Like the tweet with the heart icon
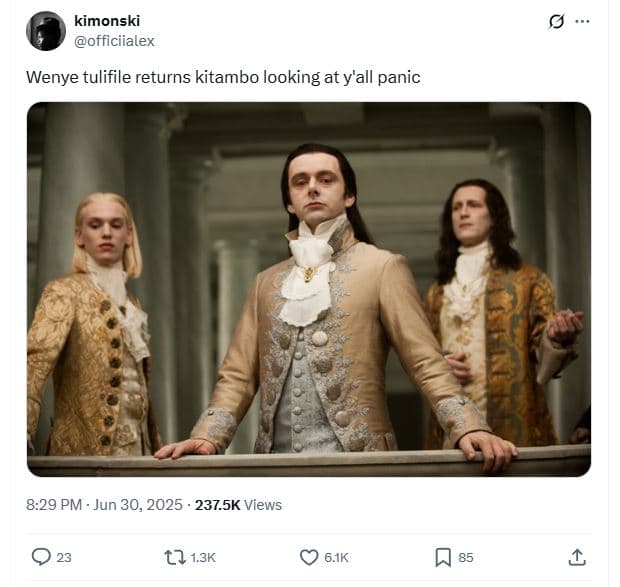This screenshot has height=587, width=620. tap(309, 557)
